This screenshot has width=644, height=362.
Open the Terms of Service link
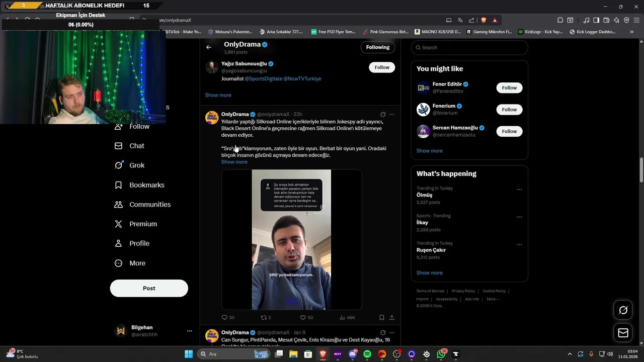430,291
